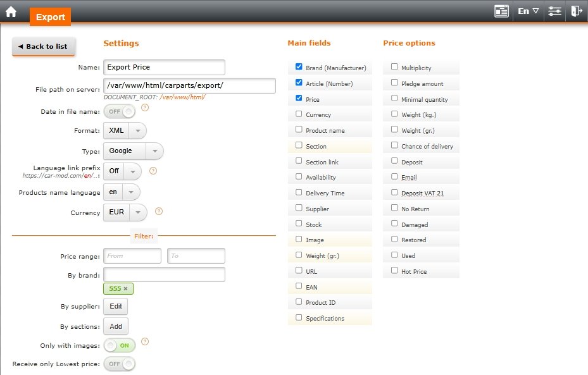Remove the 555 brand tag

click(x=125, y=289)
